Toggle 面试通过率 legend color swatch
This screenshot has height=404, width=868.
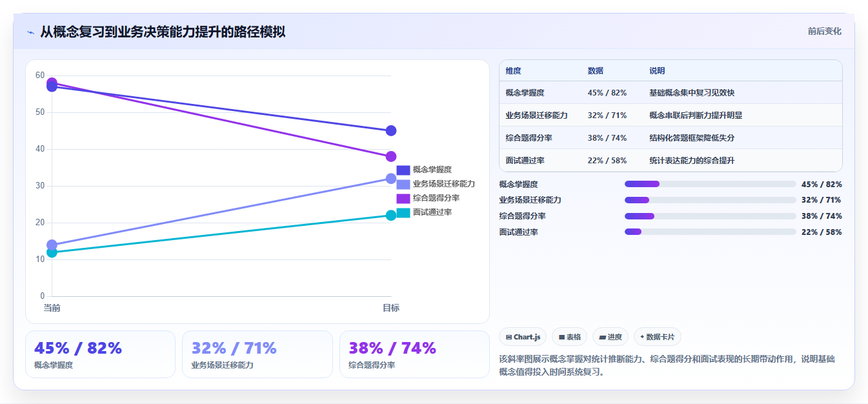[x=403, y=212]
